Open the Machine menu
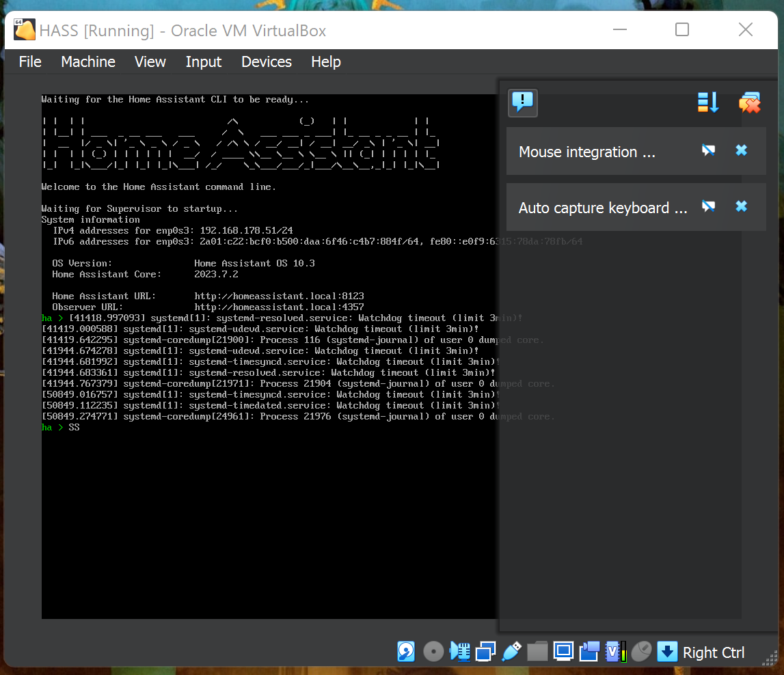 tap(88, 62)
